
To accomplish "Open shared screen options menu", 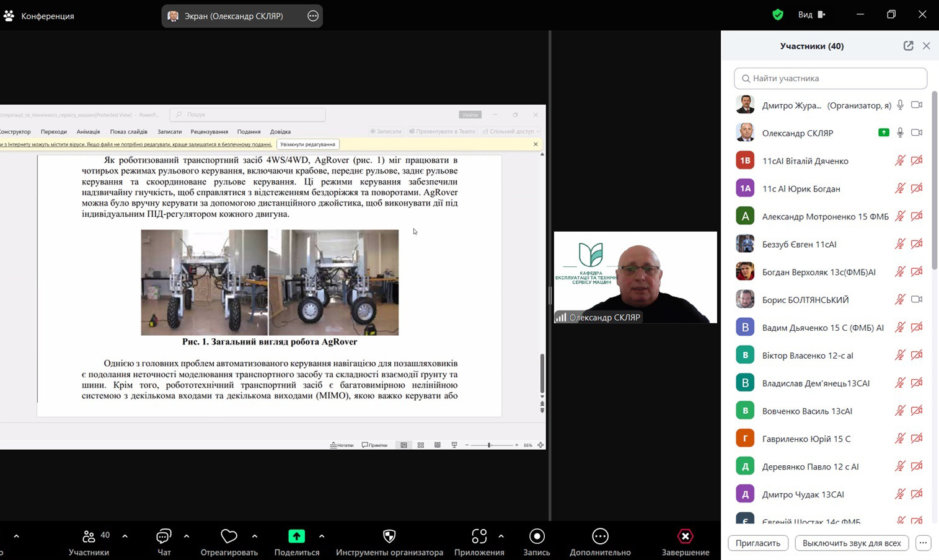I will [x=313, y=16].
